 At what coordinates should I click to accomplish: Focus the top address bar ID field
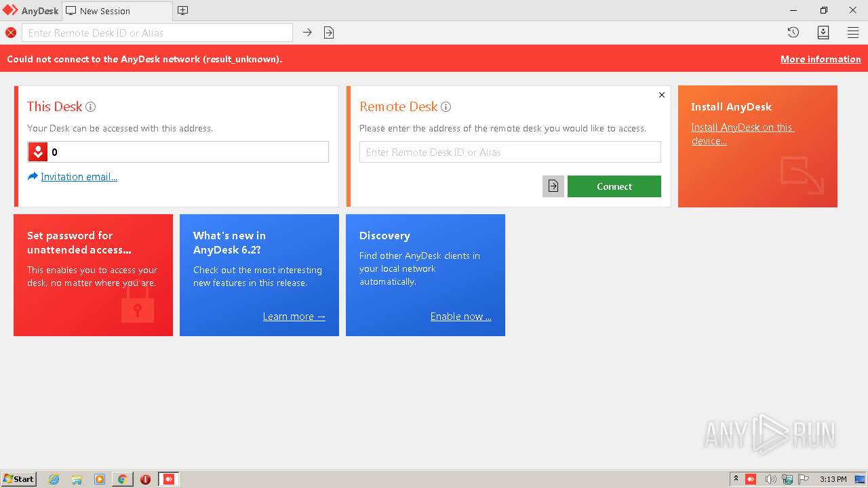point(157,33)
